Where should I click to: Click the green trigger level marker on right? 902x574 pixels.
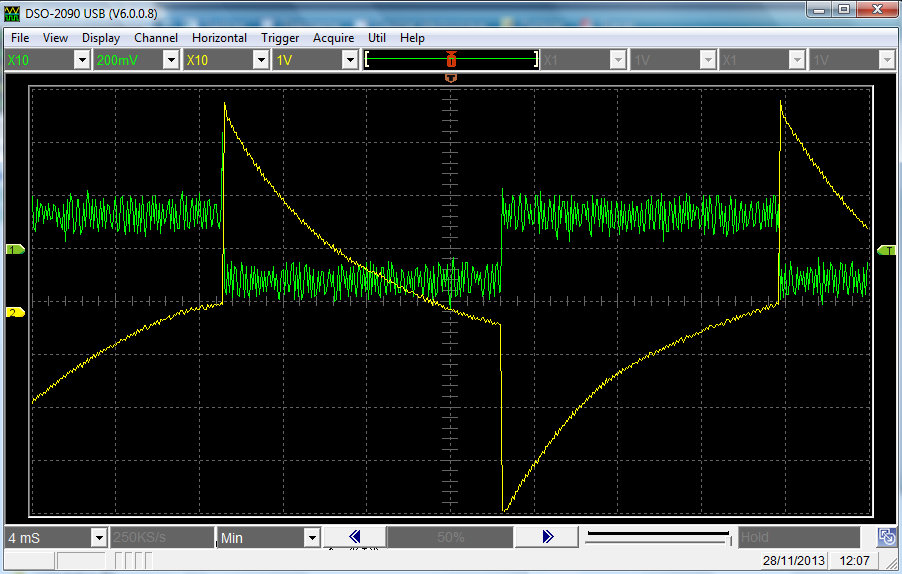(x=886, y=250)
